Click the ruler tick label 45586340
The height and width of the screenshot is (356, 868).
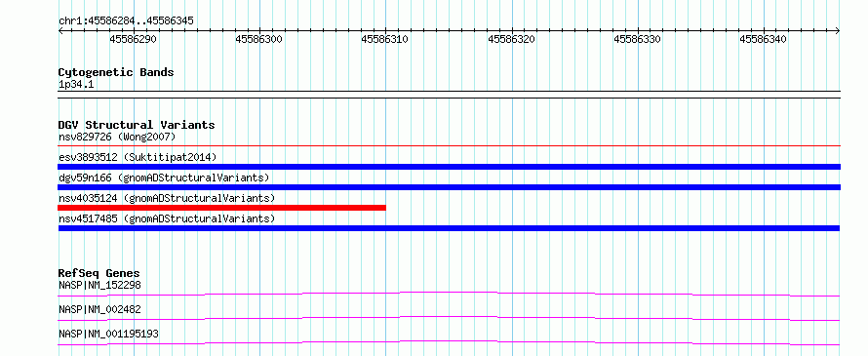tap(763, 39)
